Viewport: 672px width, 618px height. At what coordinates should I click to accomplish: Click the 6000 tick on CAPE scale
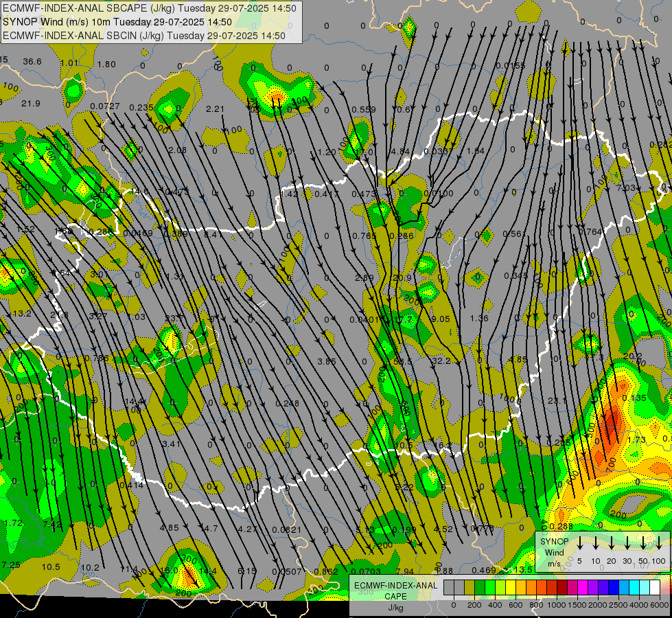pyautogui.click(x=660, y=605)
